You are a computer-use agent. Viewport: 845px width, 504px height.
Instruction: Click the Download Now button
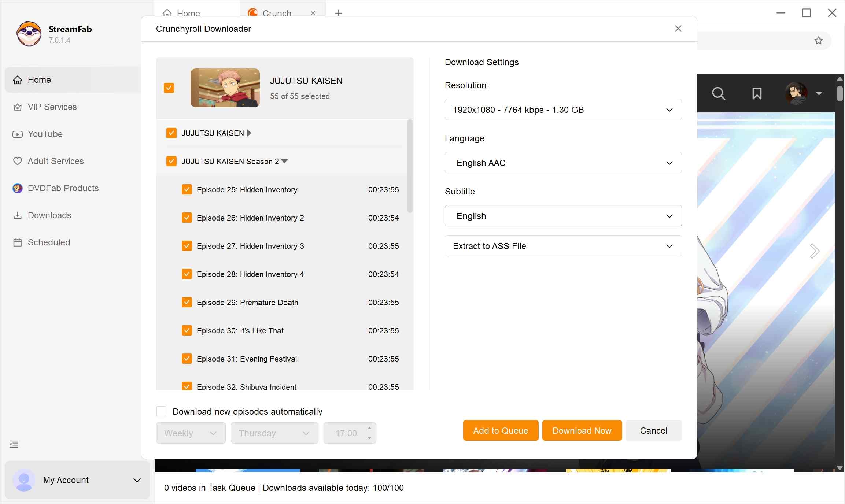coord(582,430)
